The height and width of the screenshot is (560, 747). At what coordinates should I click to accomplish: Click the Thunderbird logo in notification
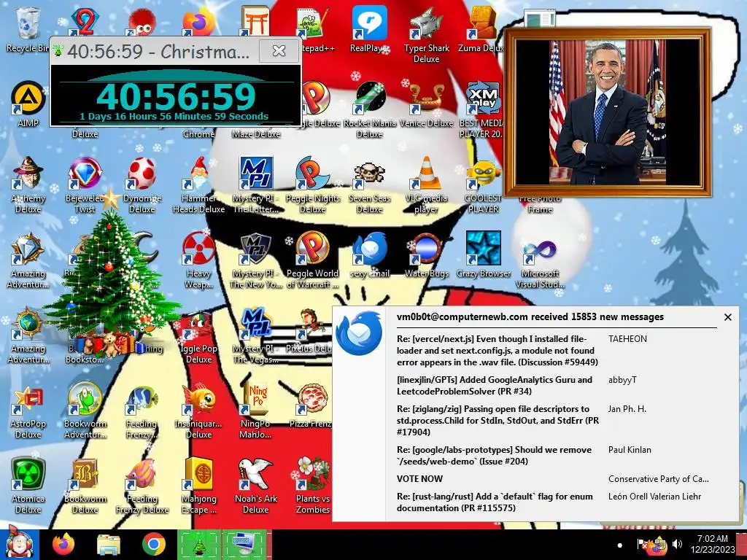click(x=359, y=332)
